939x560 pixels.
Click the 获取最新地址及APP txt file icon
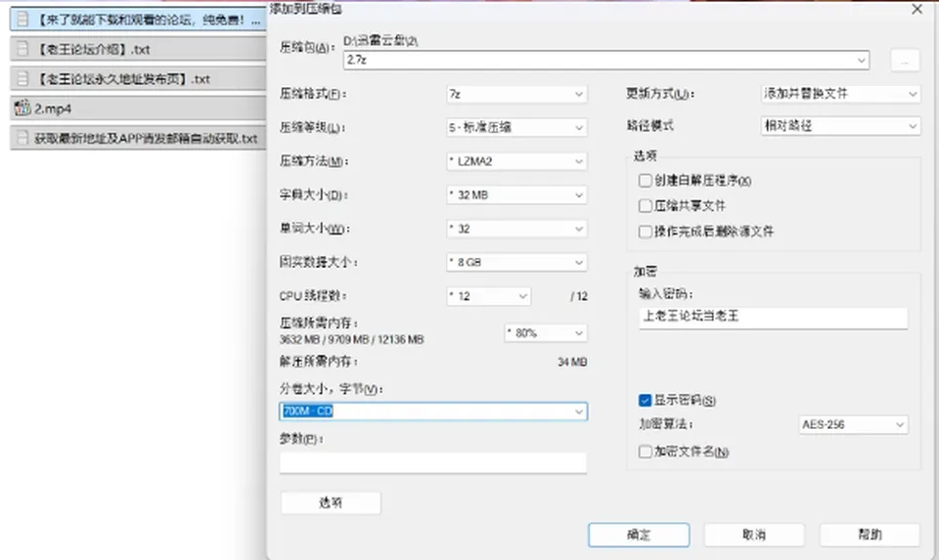(x=22, y=138)
